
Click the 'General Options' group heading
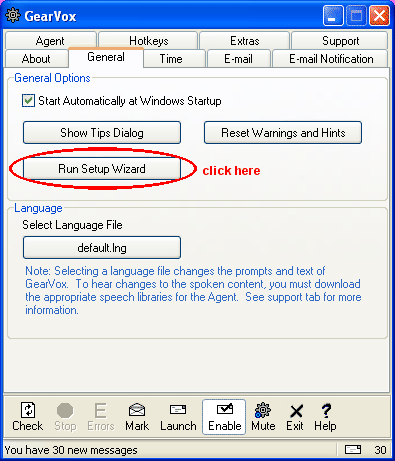pos(52,78)
